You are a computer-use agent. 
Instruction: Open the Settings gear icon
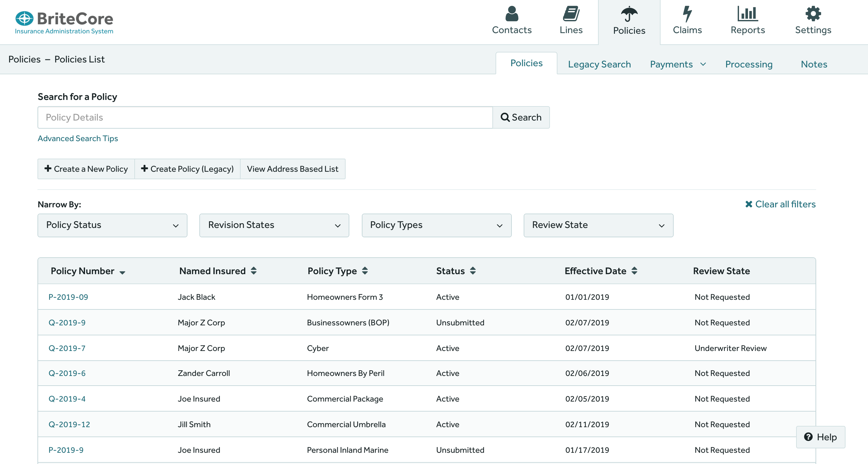pos(813,14)
